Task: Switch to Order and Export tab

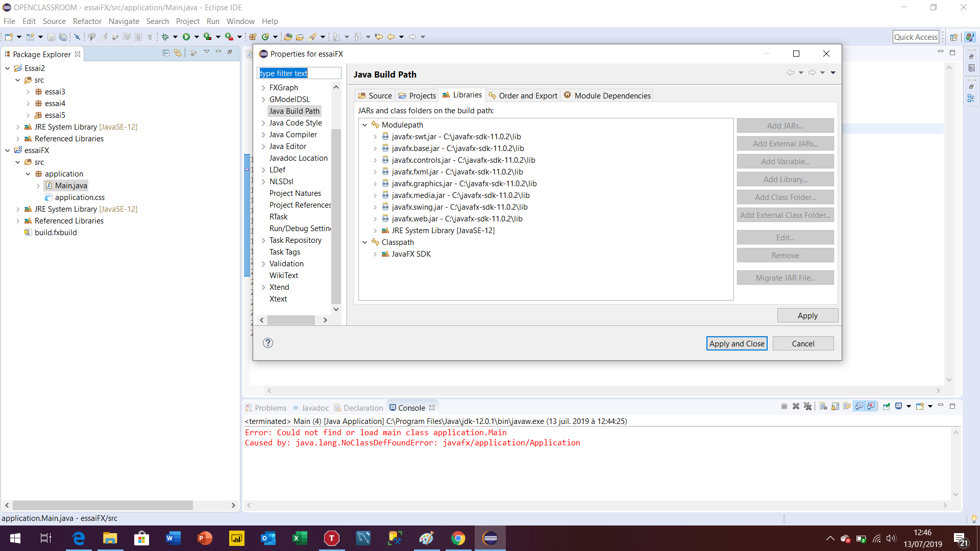Action: [523, 95]
